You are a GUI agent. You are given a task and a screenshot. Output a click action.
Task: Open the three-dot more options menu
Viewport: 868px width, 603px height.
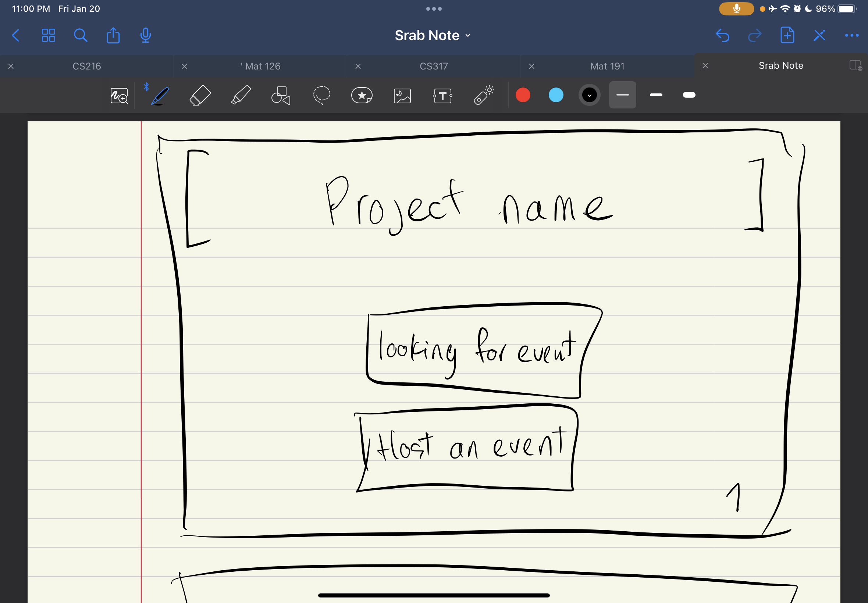(x=851, y=36)
